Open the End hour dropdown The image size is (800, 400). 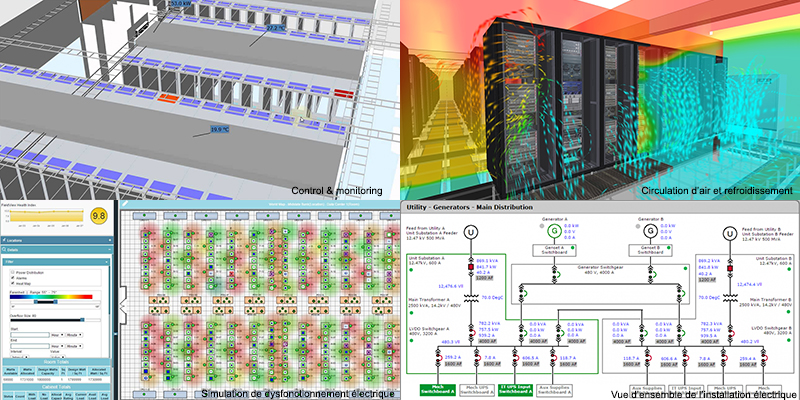[57, 346]
